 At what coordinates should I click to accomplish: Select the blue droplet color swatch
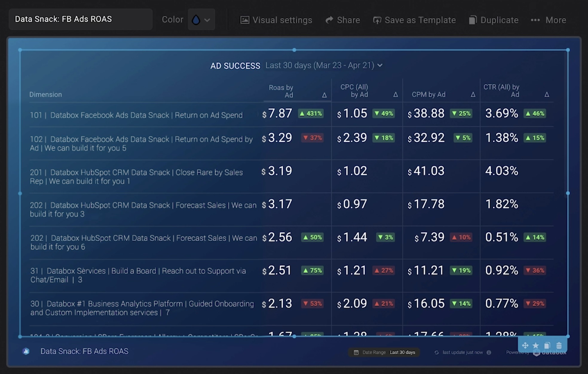click(x=196, y=19)
